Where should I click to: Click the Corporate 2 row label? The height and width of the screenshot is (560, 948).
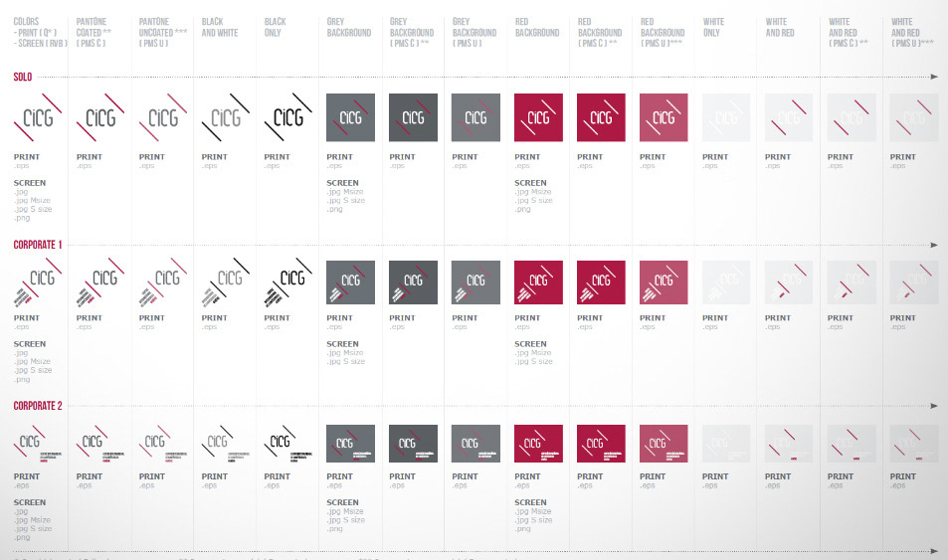tap(38, 406)
